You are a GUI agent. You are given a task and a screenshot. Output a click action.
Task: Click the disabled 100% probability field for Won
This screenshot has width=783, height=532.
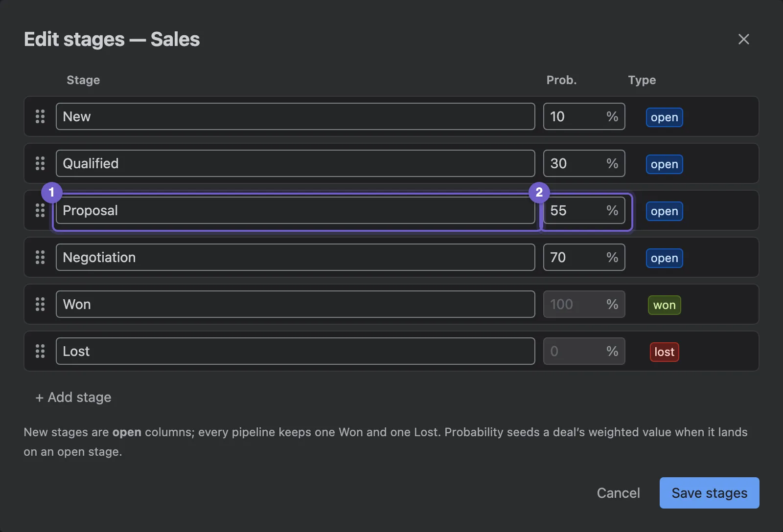coord(584,304)
